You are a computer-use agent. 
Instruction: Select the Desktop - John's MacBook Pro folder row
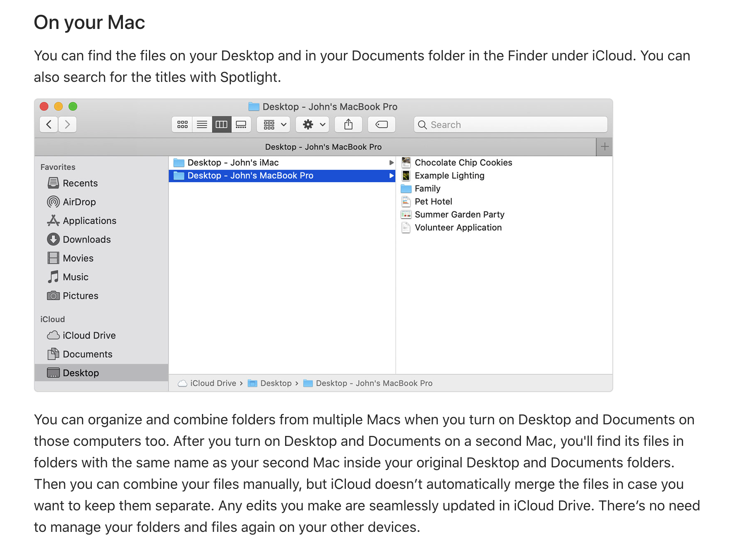point(282,176)
